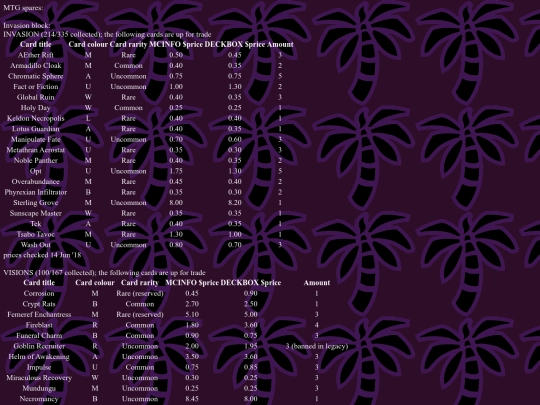Click the 'INVASION (214/335 collected)' line

107,34
